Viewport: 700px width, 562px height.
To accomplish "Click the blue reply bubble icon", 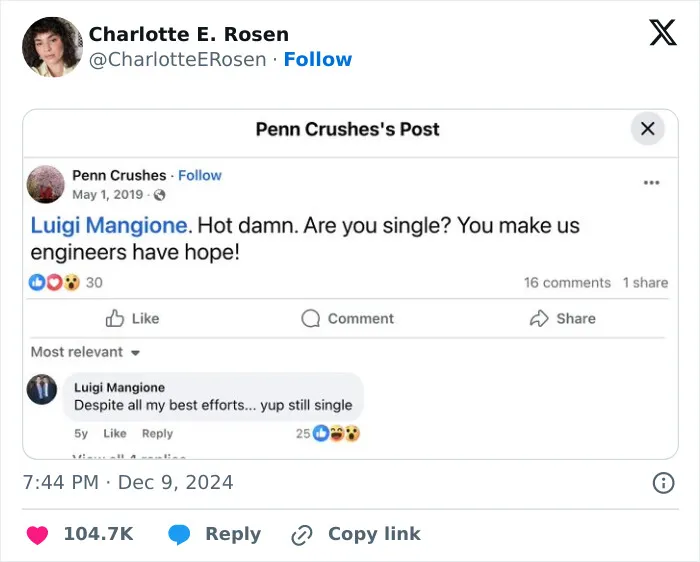I will tap(179, 535).
